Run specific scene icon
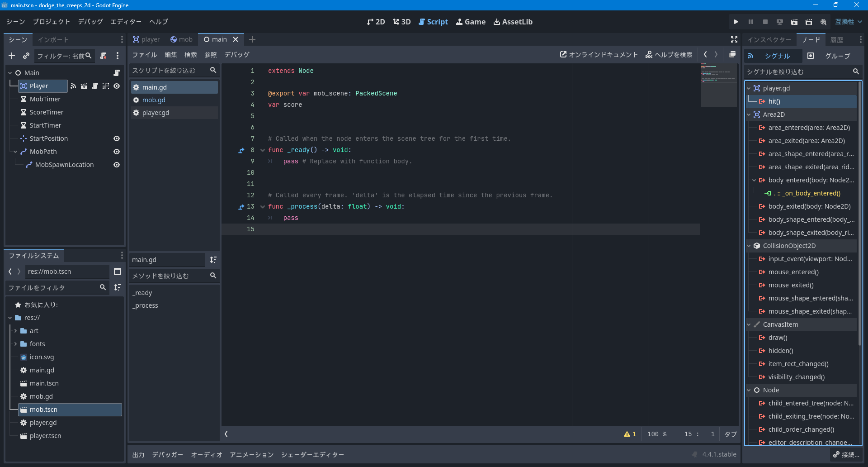Image resolution: width=868 pixels, height=467 pixels. 808,22
